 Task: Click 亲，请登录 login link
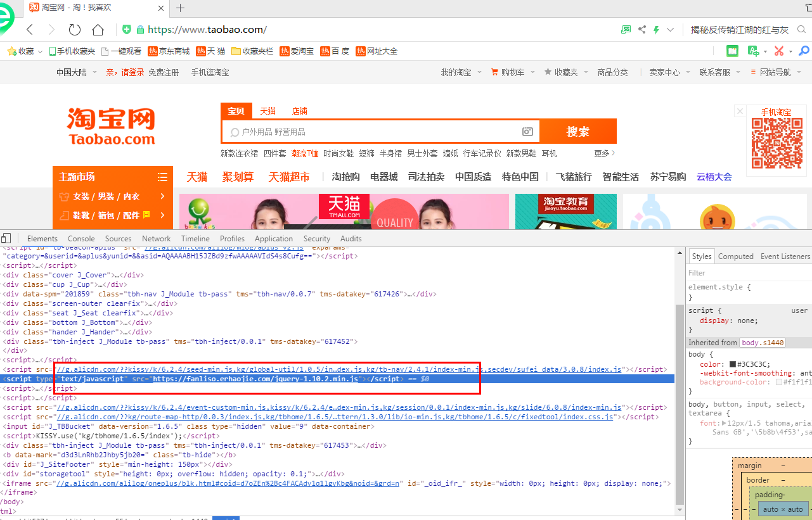(x=125, y=72)
